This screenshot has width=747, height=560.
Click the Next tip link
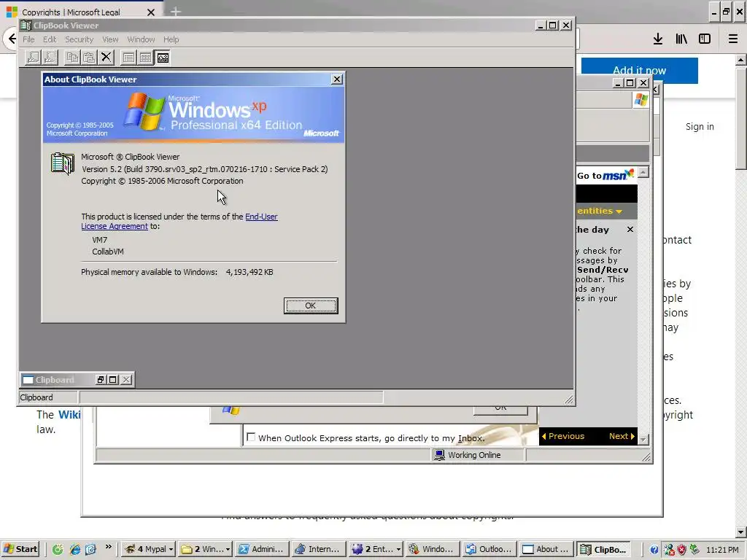pos(622,436)
